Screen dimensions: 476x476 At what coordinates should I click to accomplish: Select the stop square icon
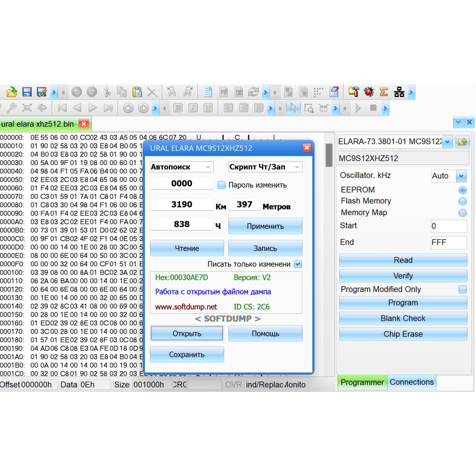(373, 108)
